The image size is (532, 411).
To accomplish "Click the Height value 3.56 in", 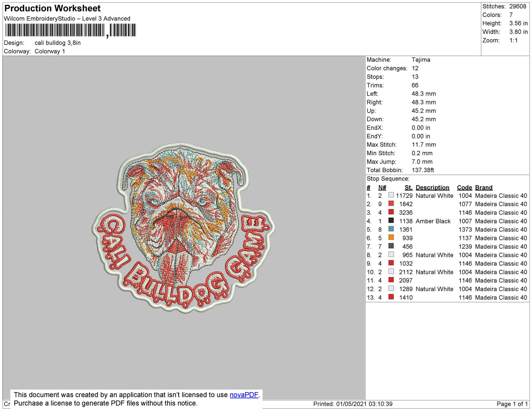I will (x=518, y=24).
